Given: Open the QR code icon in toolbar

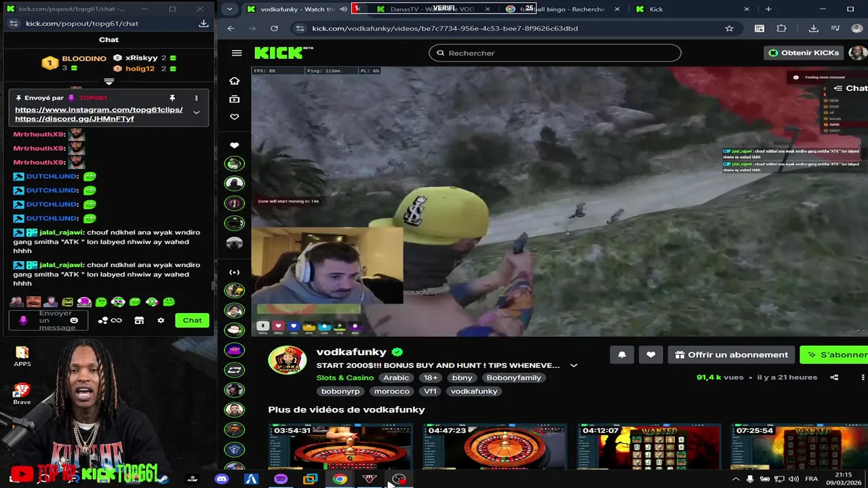Looking at the screenshot, I should pos(759,28).
